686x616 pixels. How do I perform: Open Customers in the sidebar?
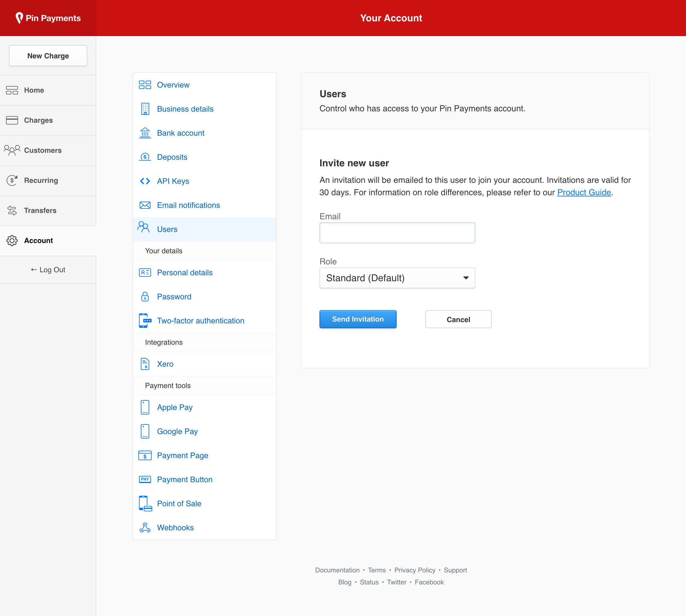pyautogui.click(x=48, y=151)
